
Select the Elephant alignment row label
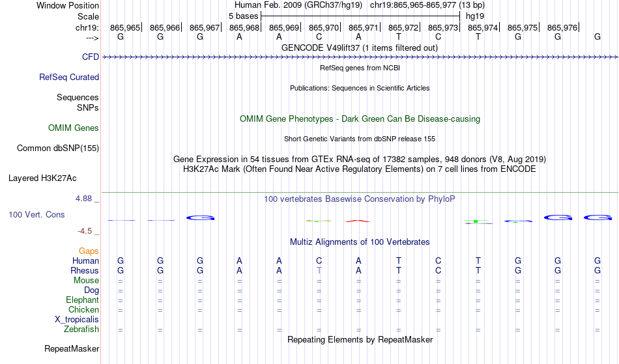tap(83, 300)
